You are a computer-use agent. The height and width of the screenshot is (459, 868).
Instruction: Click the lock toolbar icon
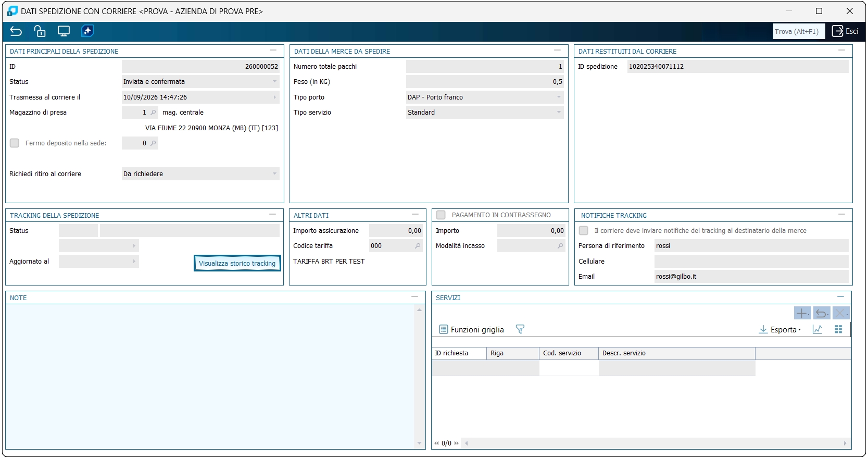(40, 31)
